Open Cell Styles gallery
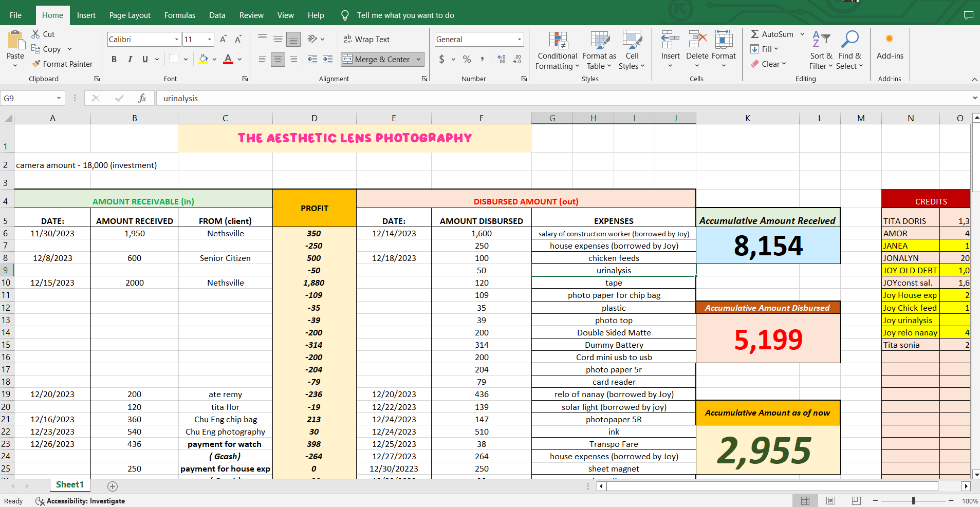The height and width of the screenshot is (507, 980). [632, 50]
